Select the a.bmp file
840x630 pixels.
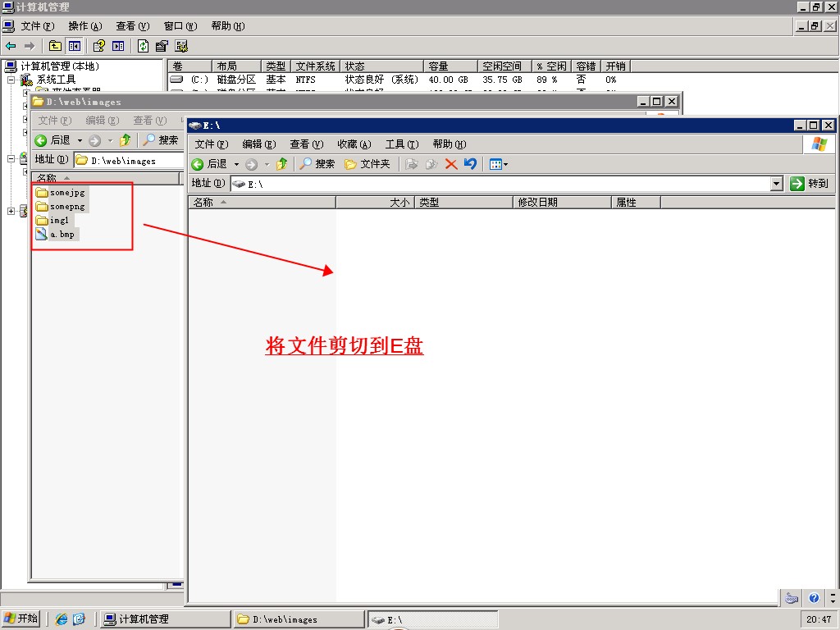click(x=62, y=235)
